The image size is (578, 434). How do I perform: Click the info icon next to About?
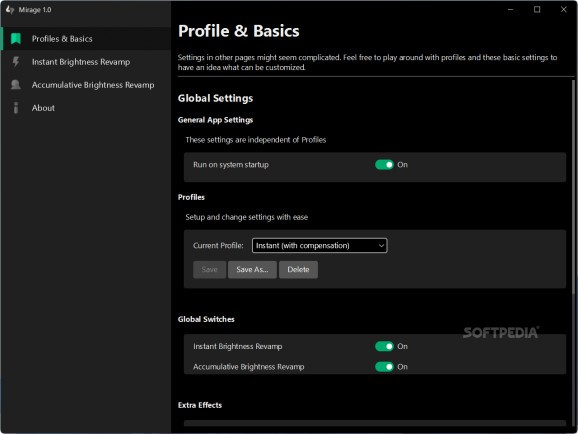pos(16,108)
